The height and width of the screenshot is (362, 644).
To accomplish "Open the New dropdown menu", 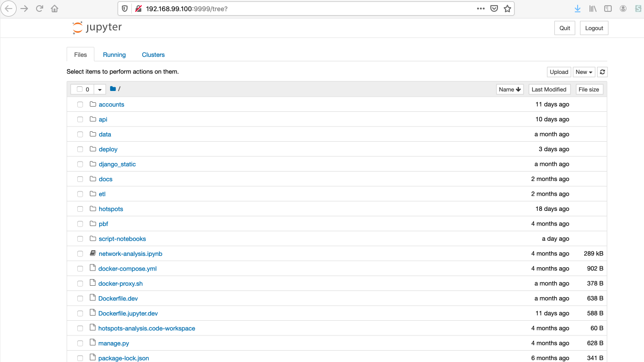I will pos(584,72).
